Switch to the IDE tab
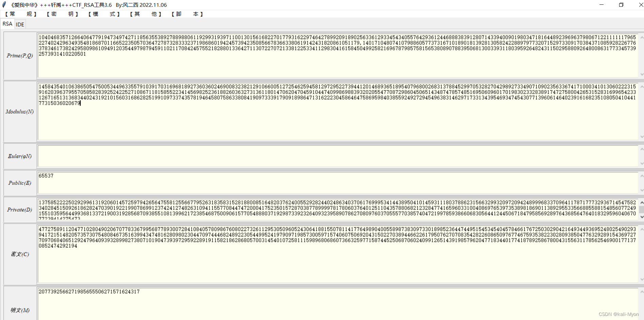Image resolution: width=644 pixels, height=320 pixels. point(20,24)
